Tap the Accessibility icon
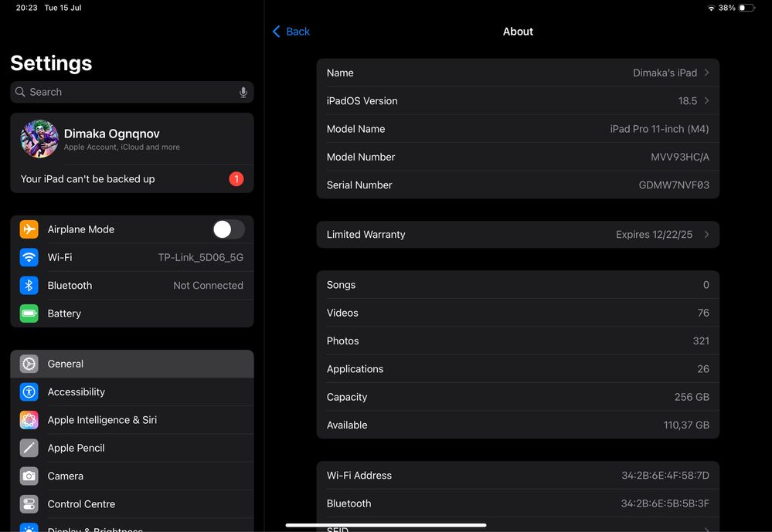 [x=29, y=391]
